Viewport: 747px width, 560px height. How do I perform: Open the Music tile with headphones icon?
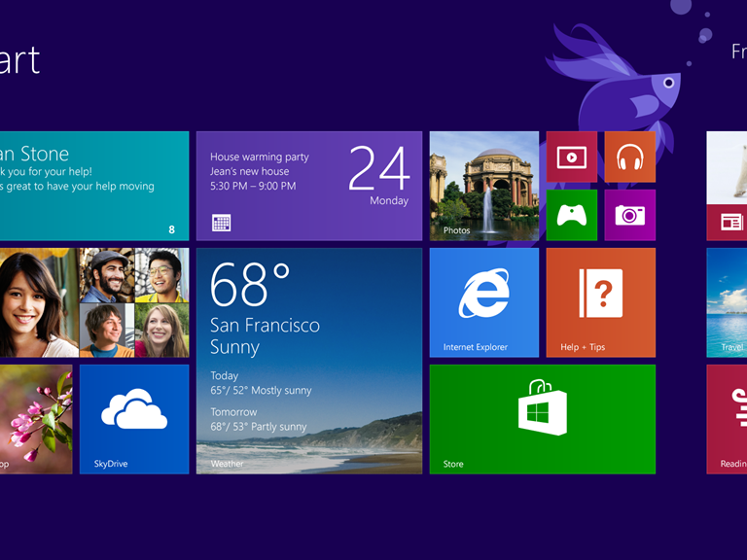[630, 157]
